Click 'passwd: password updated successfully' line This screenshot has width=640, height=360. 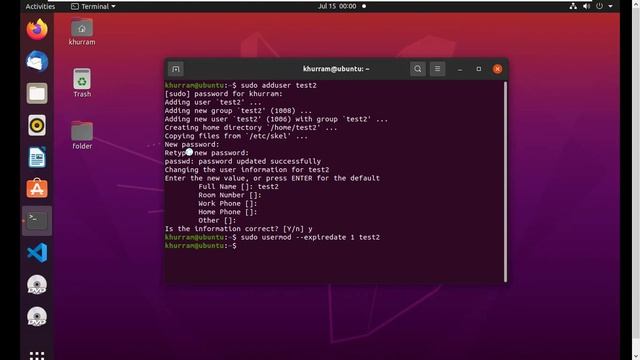click(x=243, y=161)
